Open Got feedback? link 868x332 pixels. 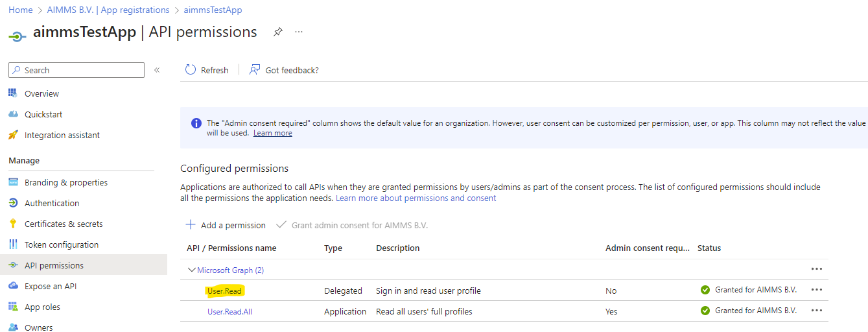[292, 70]
